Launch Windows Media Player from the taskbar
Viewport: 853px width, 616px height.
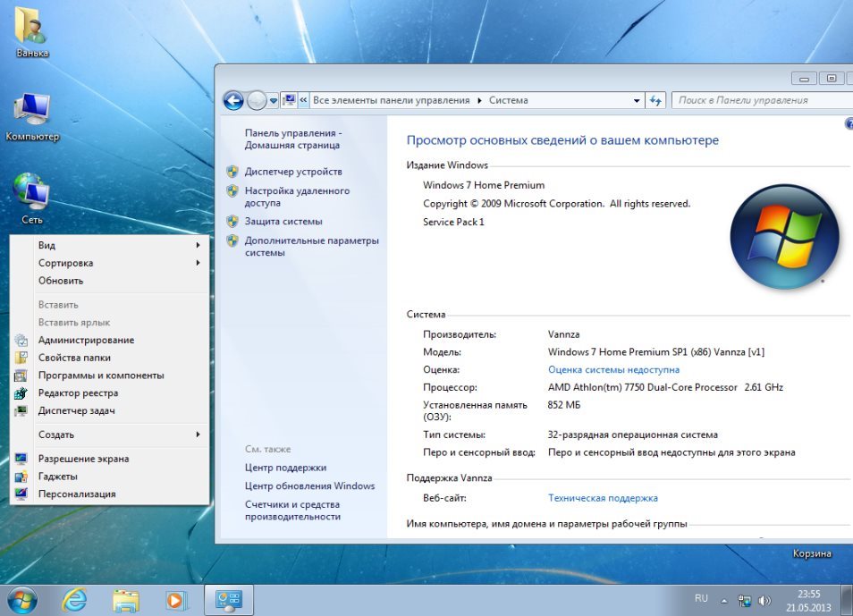(176, 599)
